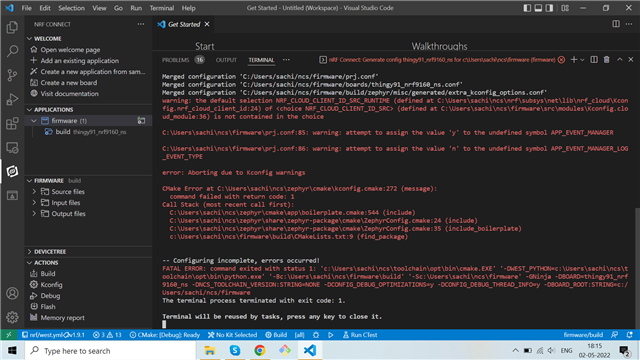This screenshot has height=360, width=640.
Task: Open the Search view in activity bar
Action: 12,51
